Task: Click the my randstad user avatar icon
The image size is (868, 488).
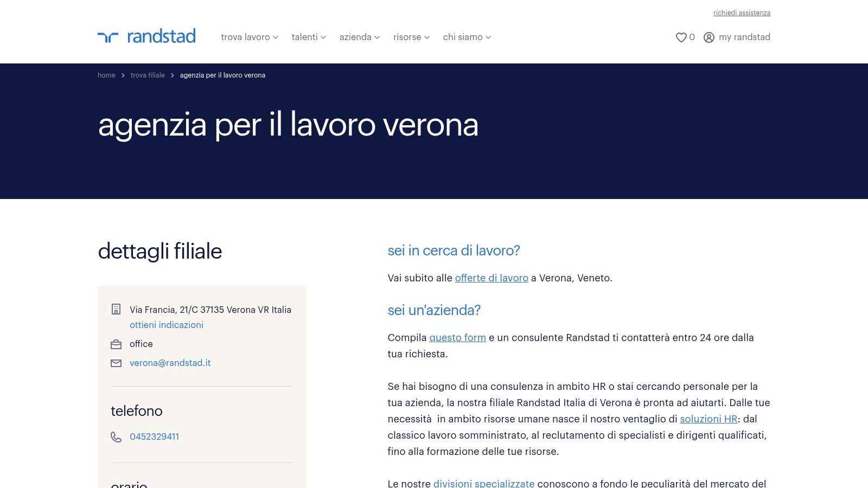Action: point(709,37)
